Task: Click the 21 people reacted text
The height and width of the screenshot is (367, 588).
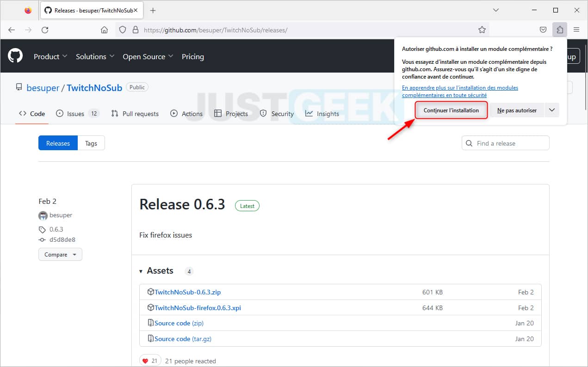Action: (x=191, y=361)
